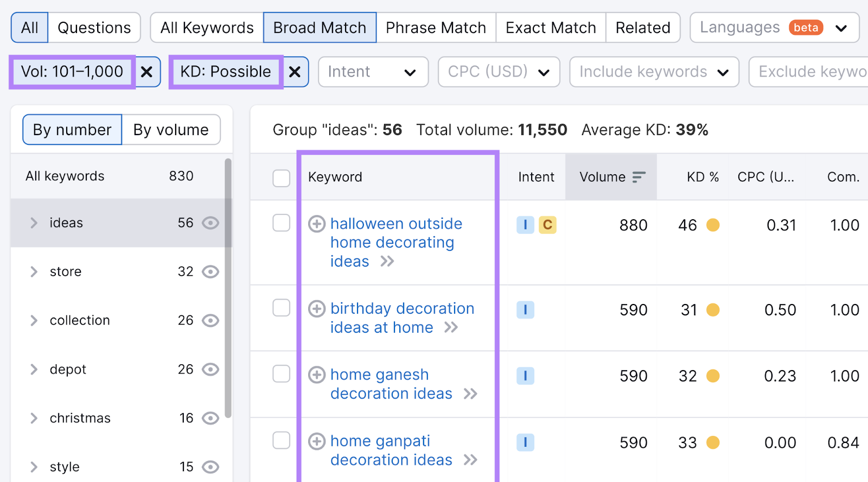The image size is (868, 482).
Task: Click KD difficulty dot for home ganpati row
Action: point(713,442)
